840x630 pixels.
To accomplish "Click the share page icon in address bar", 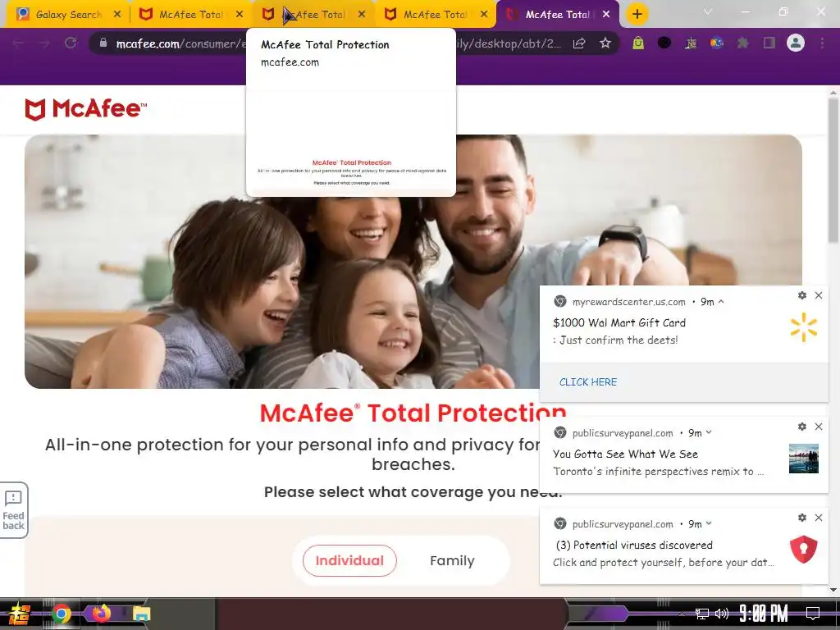I will 579,43.
